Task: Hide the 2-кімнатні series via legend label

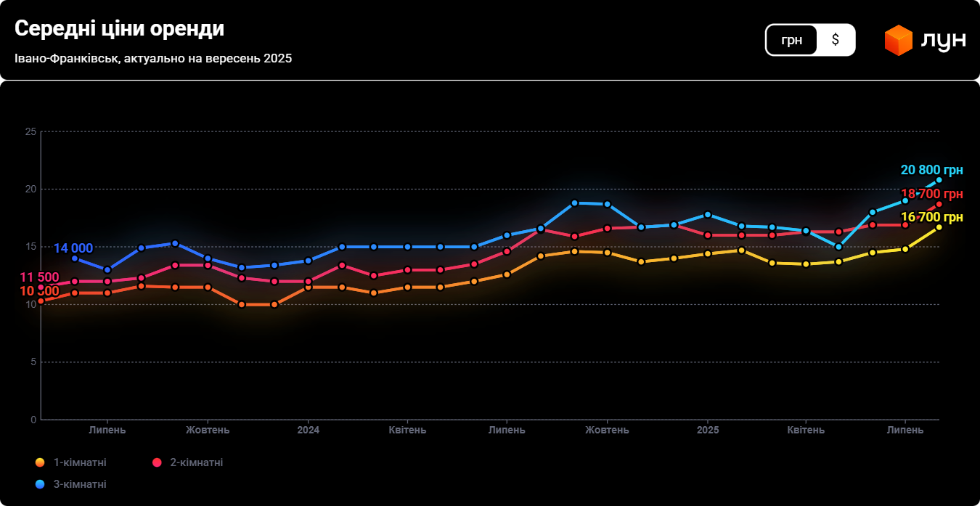Action: coord(196,462)
